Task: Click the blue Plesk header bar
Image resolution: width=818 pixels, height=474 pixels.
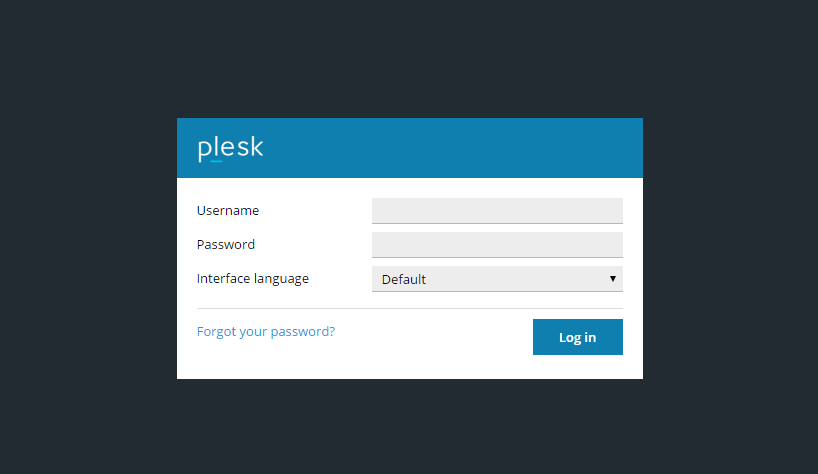Action: click(x=450, y=148)
